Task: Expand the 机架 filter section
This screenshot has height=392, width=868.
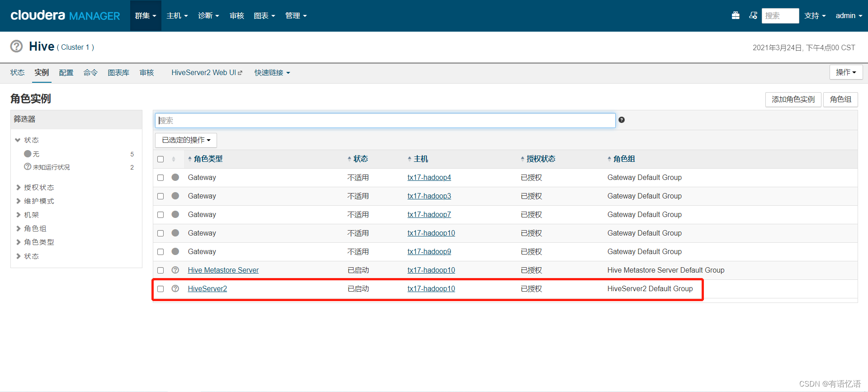Action: (x=28, y=215)
